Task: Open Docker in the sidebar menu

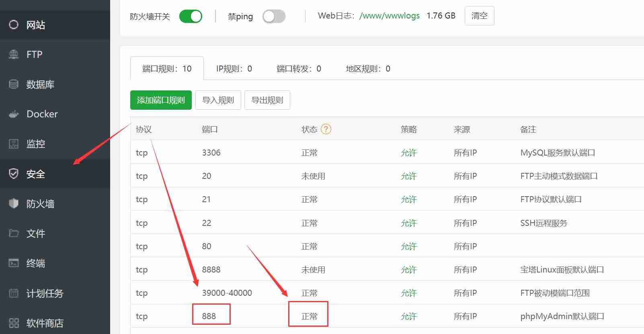Action: pos(42,114)
